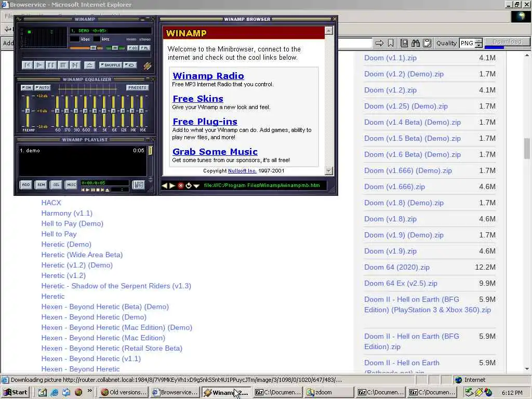
Task: Click Winamp main window system menu icon
Action: (19, 19)
